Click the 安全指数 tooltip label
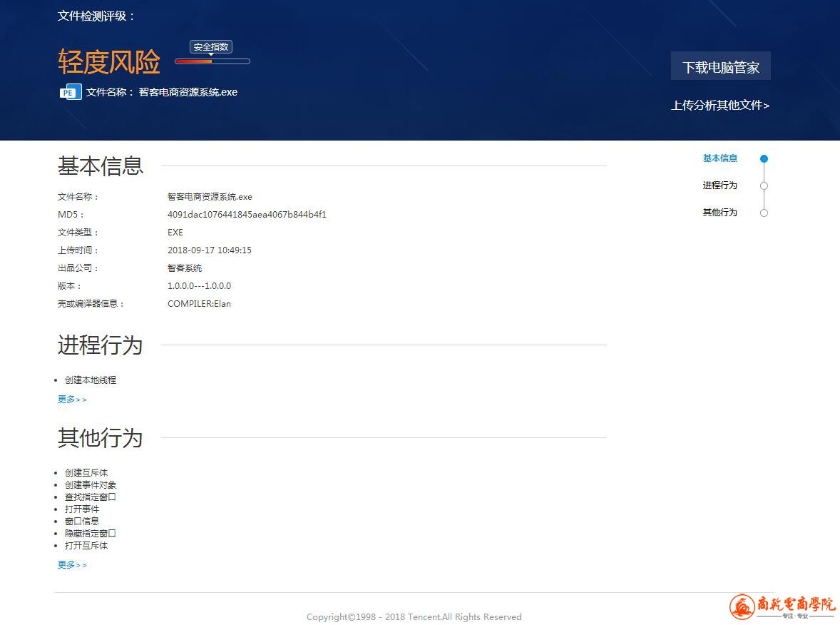This screenshot has width=840, height=625. coord(211,47)
